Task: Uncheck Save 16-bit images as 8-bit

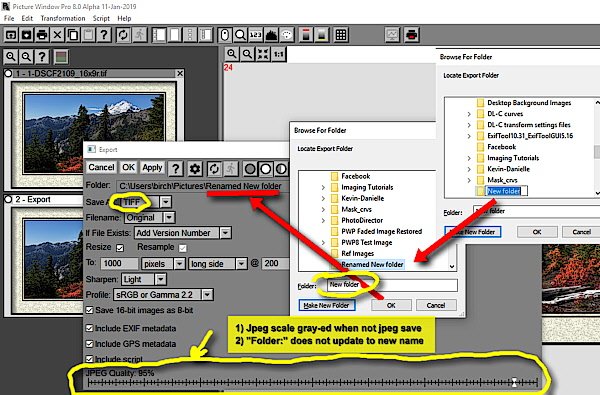Action: click(90, 310)
